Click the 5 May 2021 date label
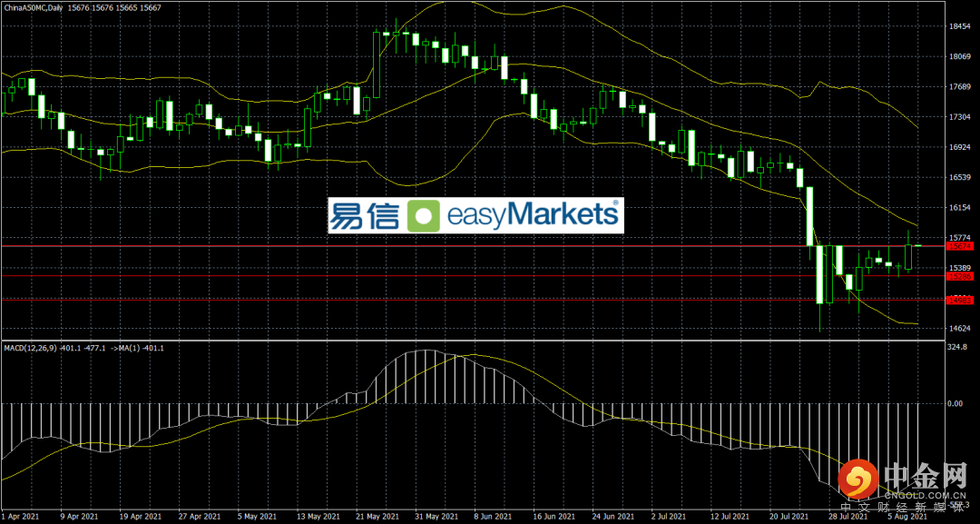This screenshot has height=524, width=980. (x=258, y=517)
